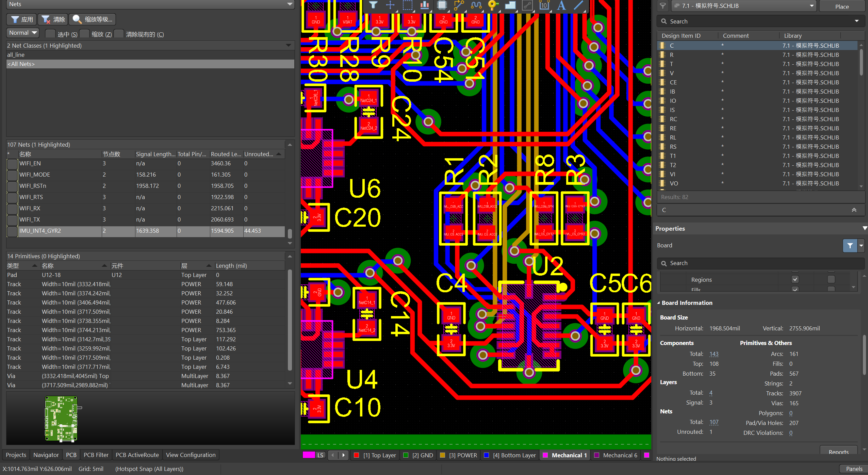Click the Place button
This screenshot has height=475, width=868.
coord(842,6)
